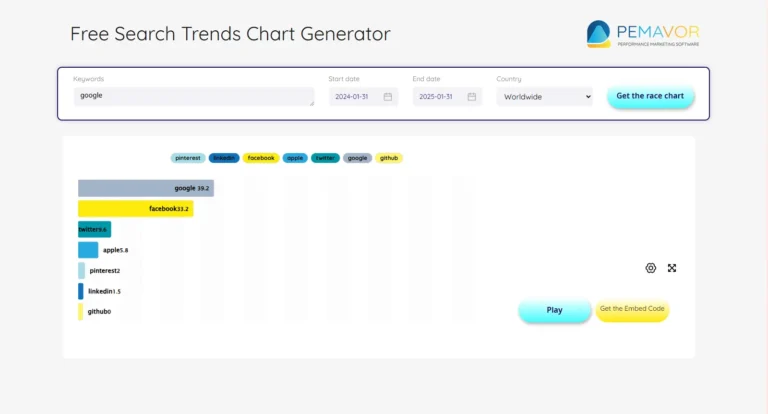Open the Country dropdown showing Worldwide

(x=545, y=97)
